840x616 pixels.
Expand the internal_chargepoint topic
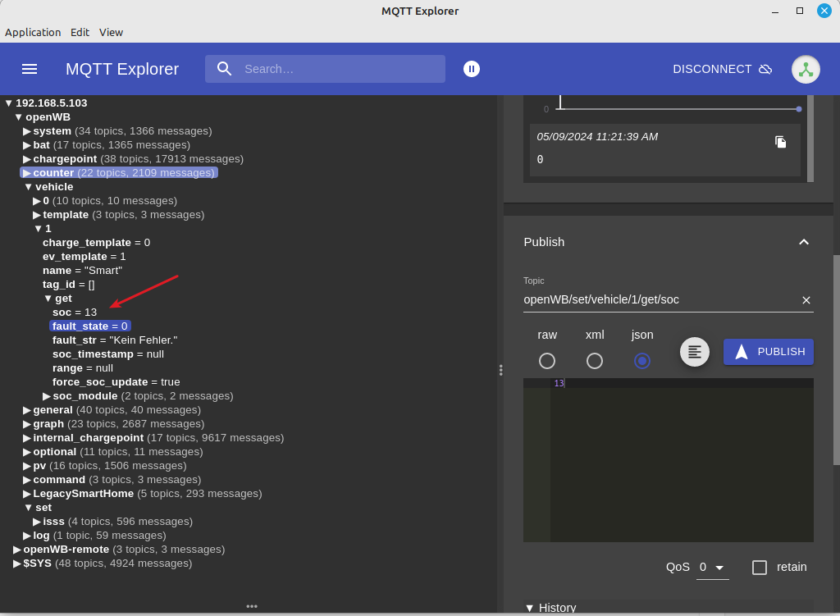27,438
